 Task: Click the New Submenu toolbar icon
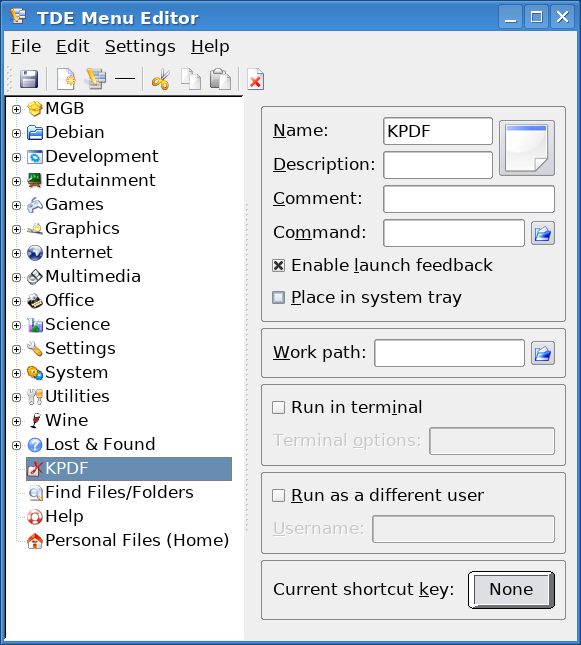tap(95, 79)
